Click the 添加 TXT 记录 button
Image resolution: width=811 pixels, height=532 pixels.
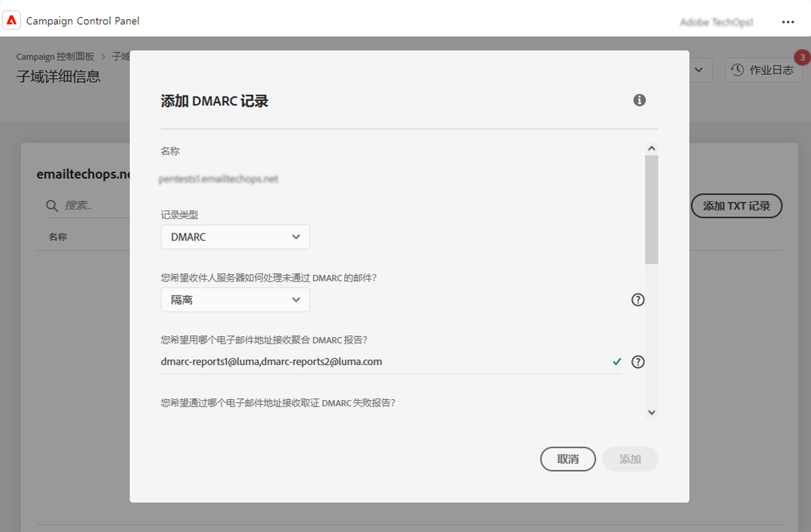coord(736,206)
